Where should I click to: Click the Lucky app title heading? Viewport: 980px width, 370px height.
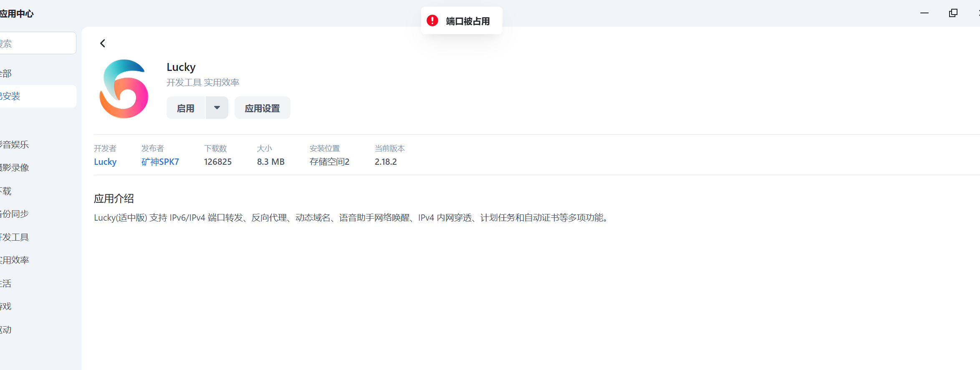(x=181, y=67)
